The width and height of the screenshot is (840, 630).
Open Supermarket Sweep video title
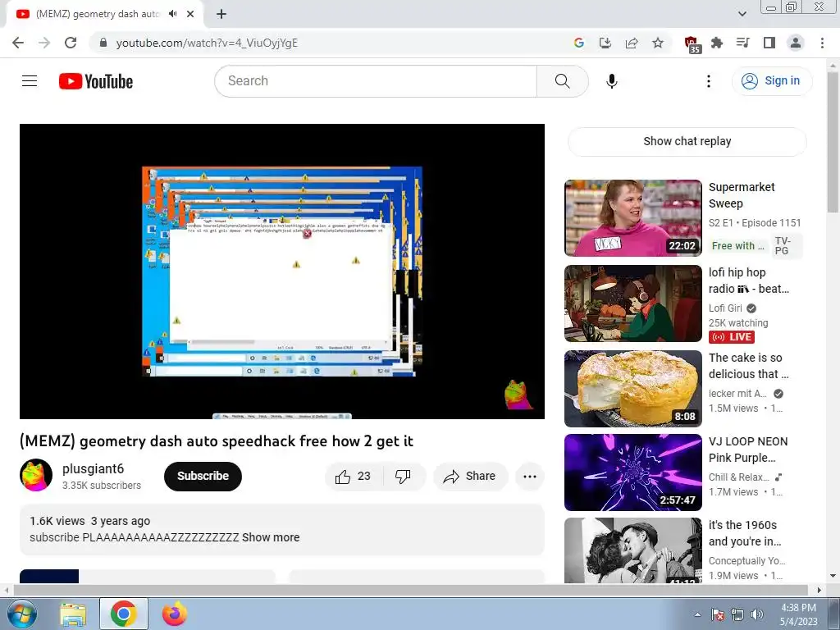tap(742, 195)
